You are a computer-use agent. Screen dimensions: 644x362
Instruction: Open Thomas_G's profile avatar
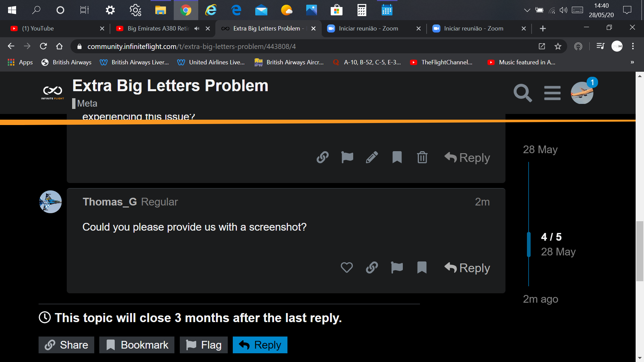pos(50,202)
